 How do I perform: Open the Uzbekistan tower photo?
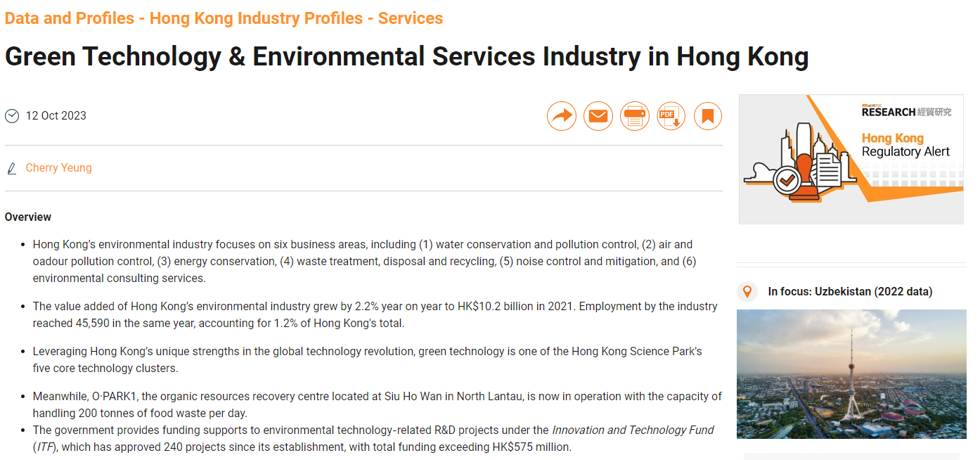pyautogui.click(x=851, y=373)
